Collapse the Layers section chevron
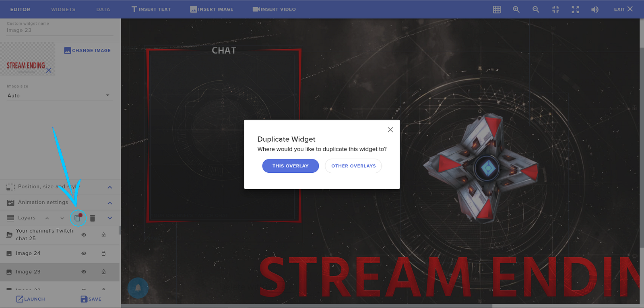The height and width of the screenshot is (308, 644). [x=110, y=218]
